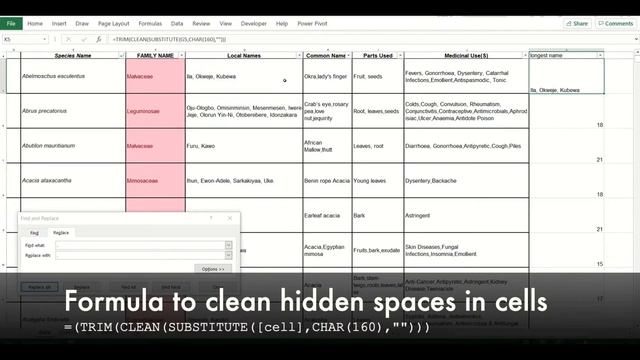The height and width of the screenshot is (360, 640).
Task: Open the Find what history dropdown
Action: [228, 245]
